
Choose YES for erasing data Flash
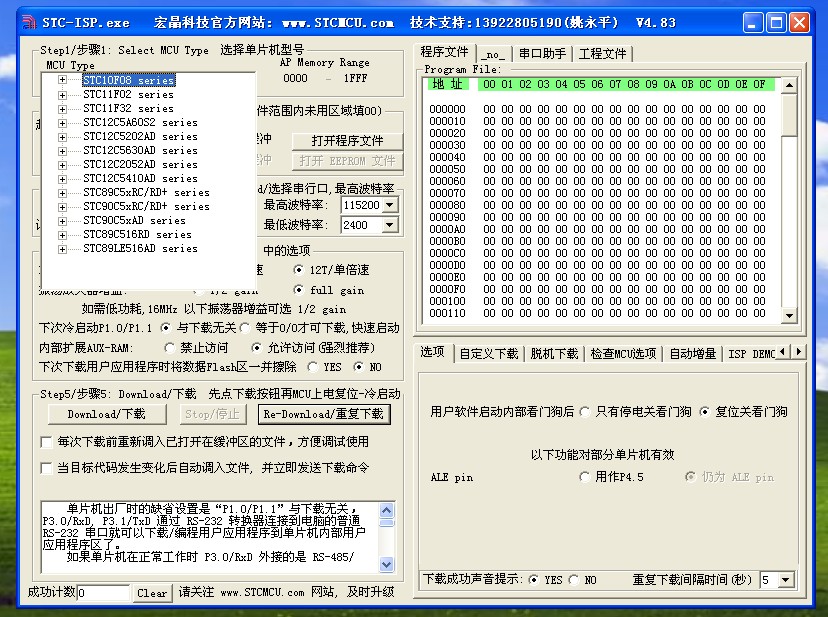[313, 367]
